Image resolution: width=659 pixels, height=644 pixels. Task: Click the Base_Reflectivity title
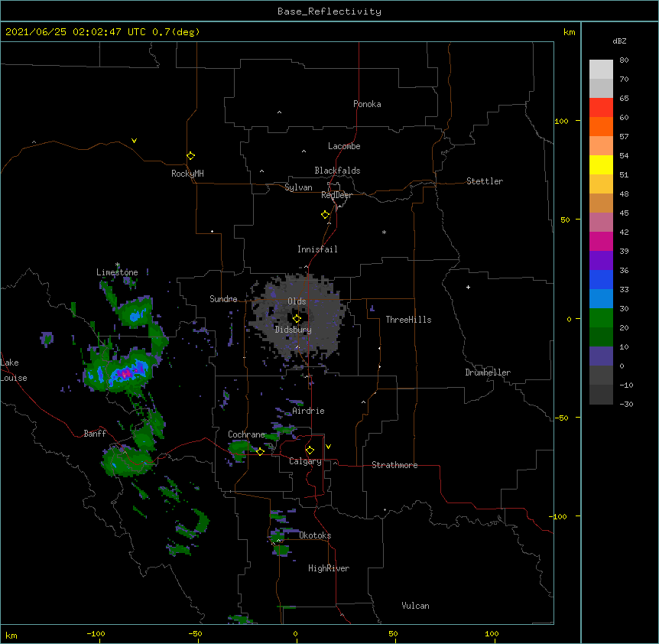coord(329,11)
